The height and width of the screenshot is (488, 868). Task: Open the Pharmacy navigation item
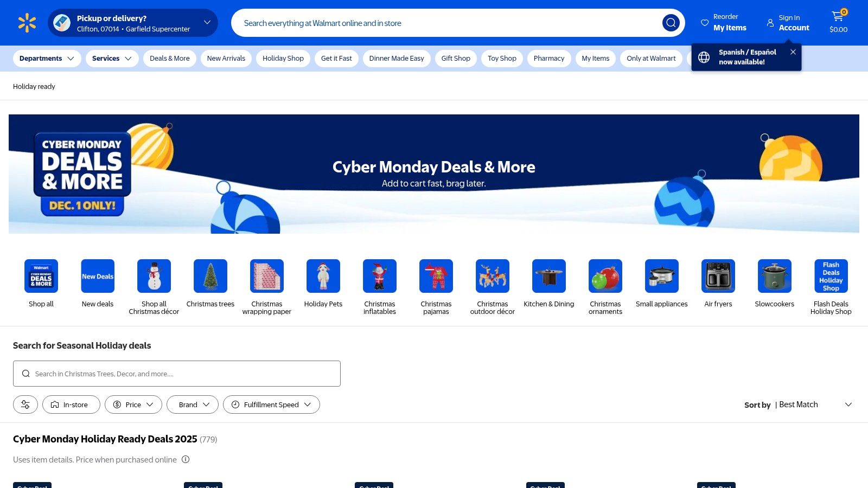click(548, 59)
